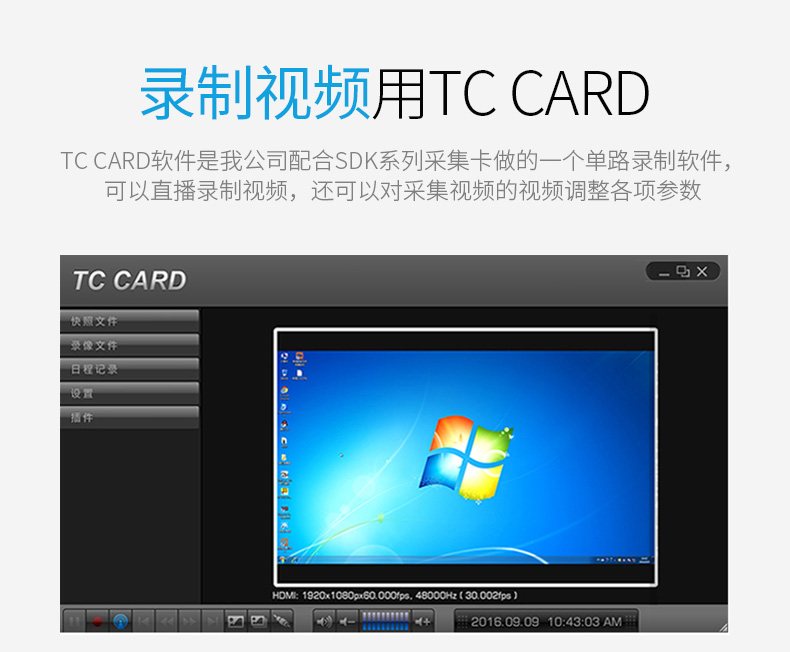Minimize the TC CARD window
The image size is (790, 652).
coord(664,273)
